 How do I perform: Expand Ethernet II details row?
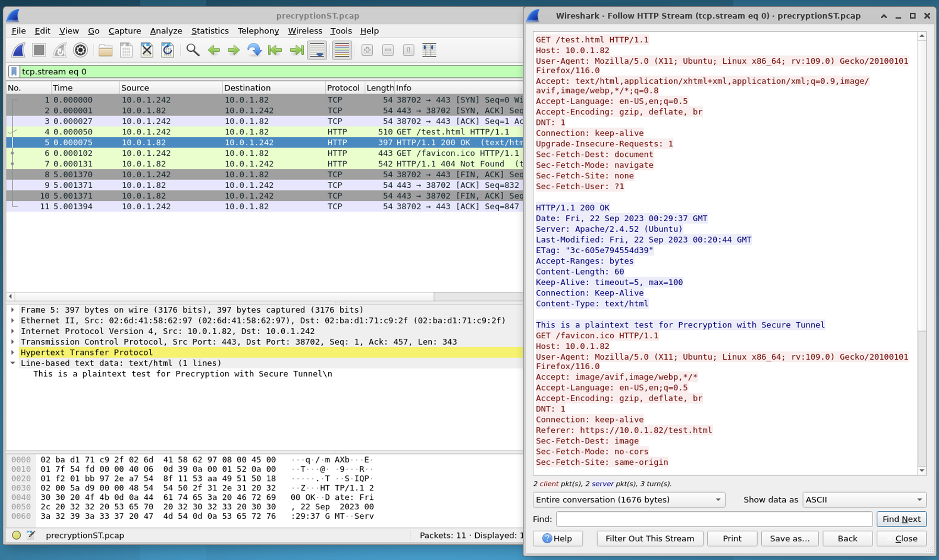tap(13, 321)
